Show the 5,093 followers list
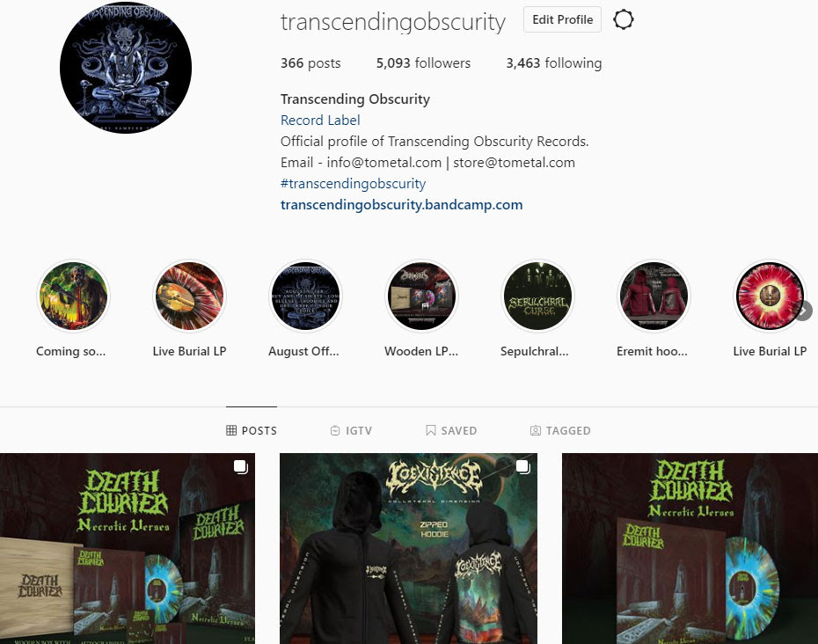Image resolution: width=818 pixels, height=644 pixels. coord(423,63)
